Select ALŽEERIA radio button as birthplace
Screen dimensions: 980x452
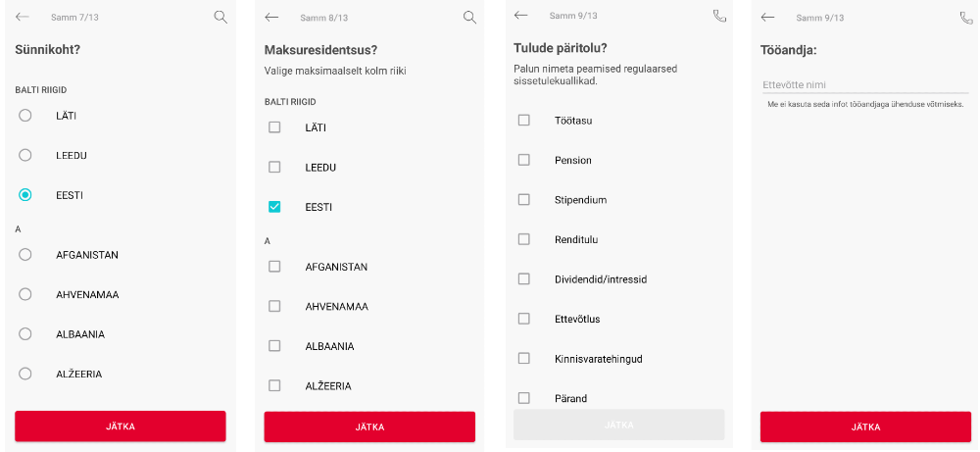25,374
